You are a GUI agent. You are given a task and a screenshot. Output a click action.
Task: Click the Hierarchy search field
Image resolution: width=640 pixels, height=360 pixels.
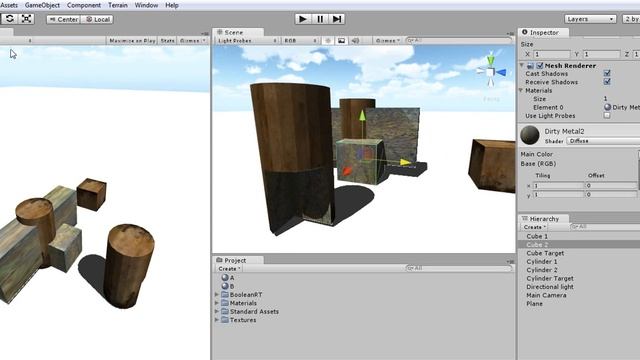coord(605,227)
